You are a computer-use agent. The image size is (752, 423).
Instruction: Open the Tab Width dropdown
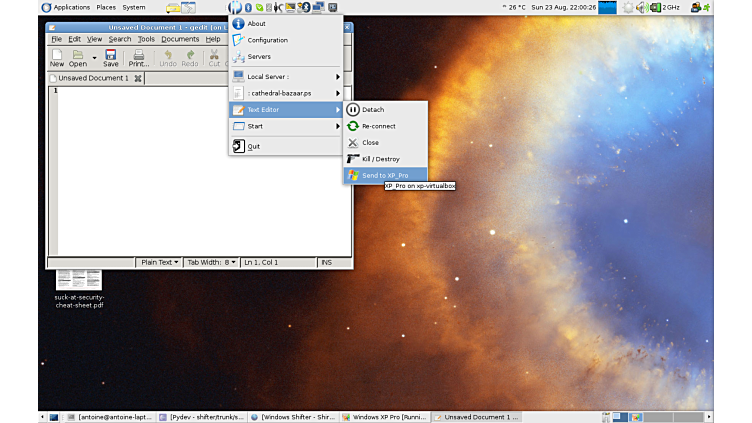click(x=211, y=262)
